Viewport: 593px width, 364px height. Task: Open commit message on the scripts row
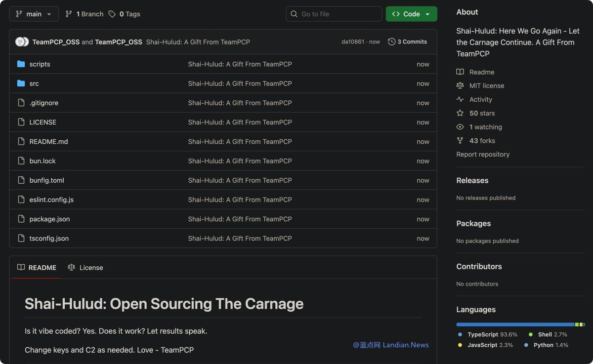(x=240, y=64)
